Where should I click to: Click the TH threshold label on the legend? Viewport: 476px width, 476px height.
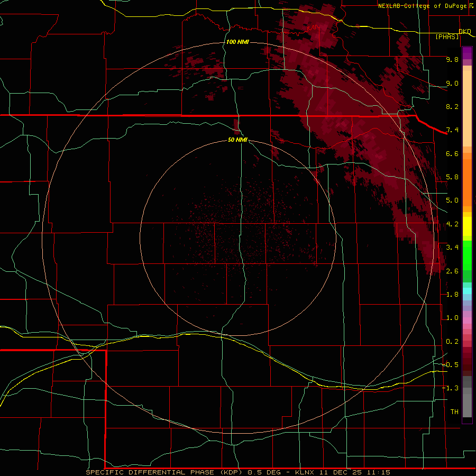coord(454,412)
